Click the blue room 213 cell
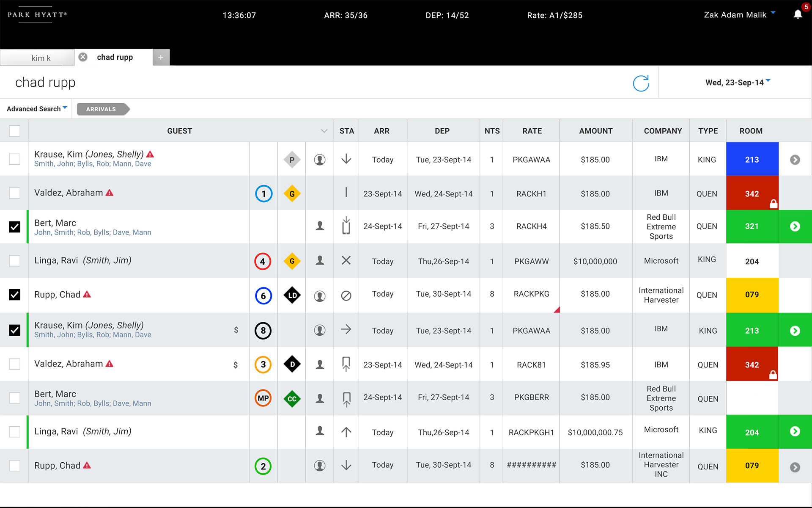This screenshot has height=508, width=812. (752, 160)
